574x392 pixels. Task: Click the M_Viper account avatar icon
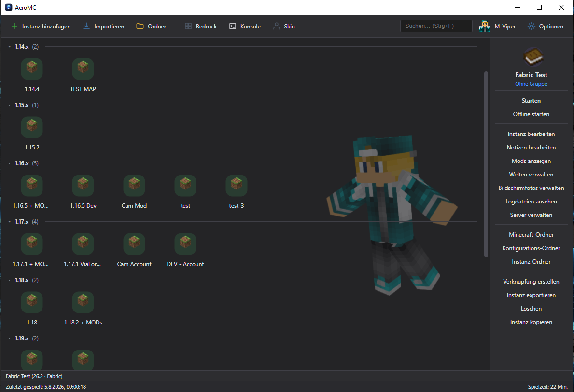click(x=485, y=27)
